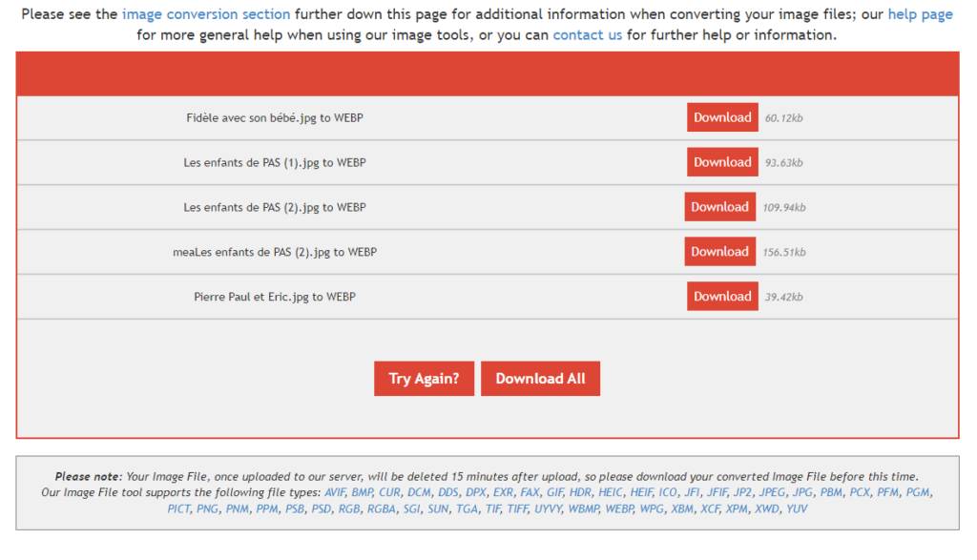Choose the PNG file type link
Image resolution: width=977 pixels, height=560 pixels.
(208, 508)
